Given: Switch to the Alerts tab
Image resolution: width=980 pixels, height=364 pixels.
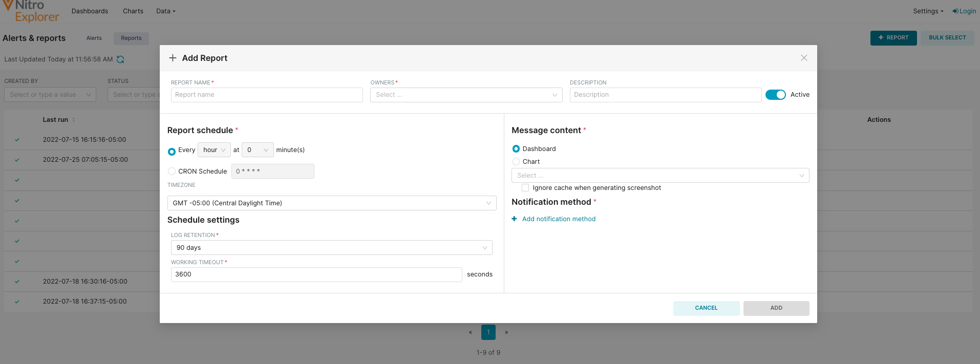Looking at the screenshot, I should pyautogui.click(x=94, y=38).
